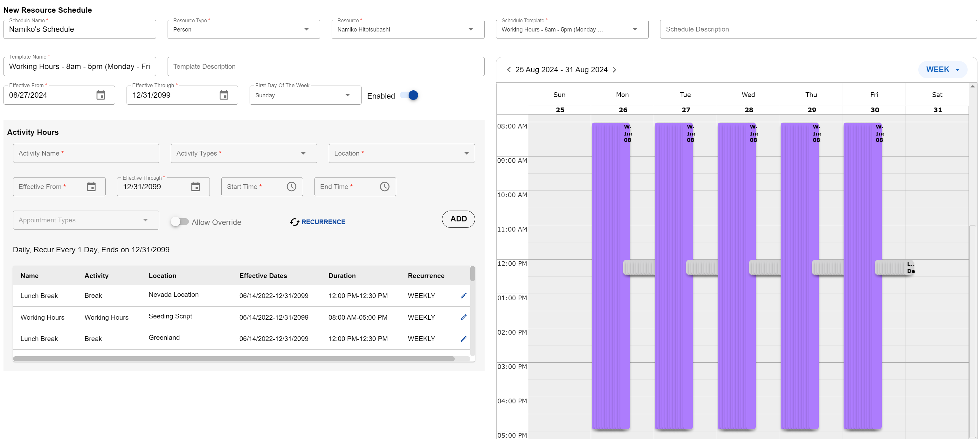
Task: Go to previous week in calendar
Action: 509,70
